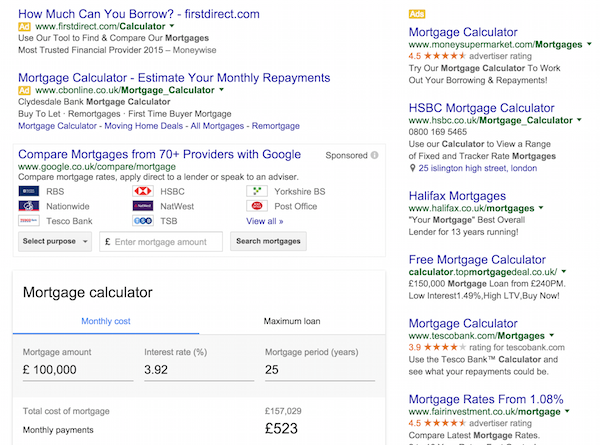Screen dimensions: 600x445
Task: Open the View all providers link
Action: pos(264,221)
